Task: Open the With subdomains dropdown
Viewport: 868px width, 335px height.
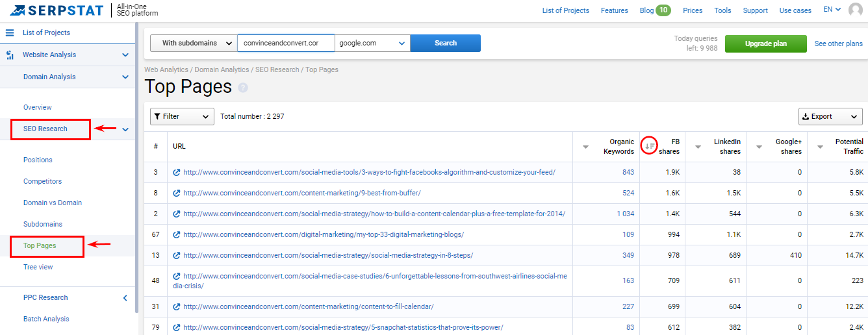Action: pos(194,43)
